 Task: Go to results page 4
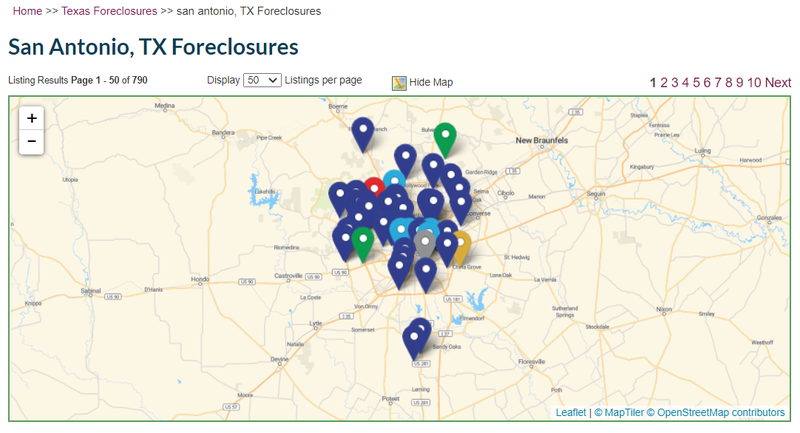[685, 83]
